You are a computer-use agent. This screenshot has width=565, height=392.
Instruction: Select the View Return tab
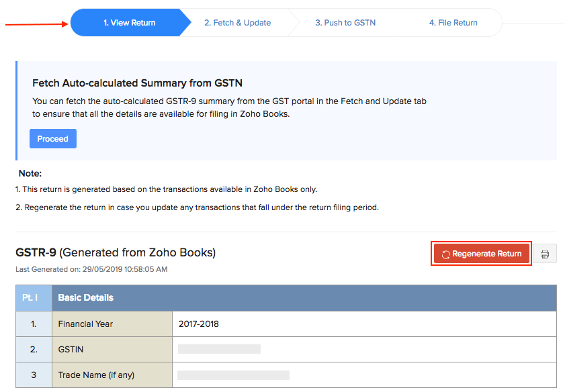pos(128,22)
